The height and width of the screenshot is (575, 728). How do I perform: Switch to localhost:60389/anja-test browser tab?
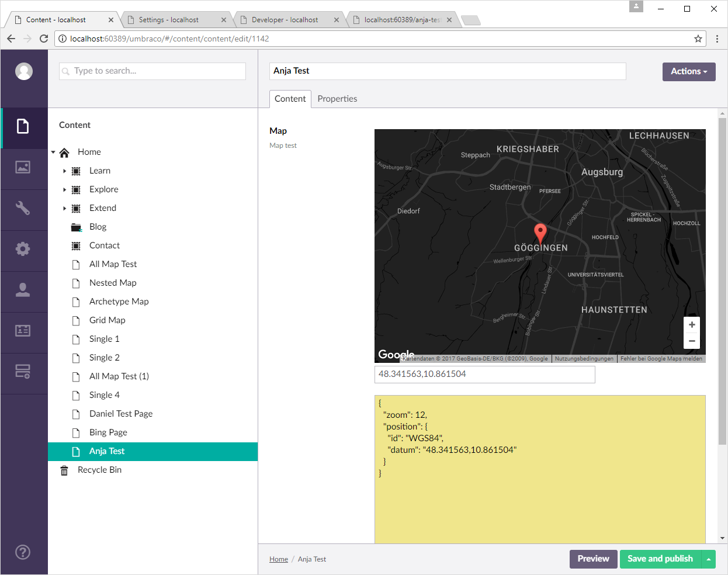pyautogui.click(x=403, y=20)
